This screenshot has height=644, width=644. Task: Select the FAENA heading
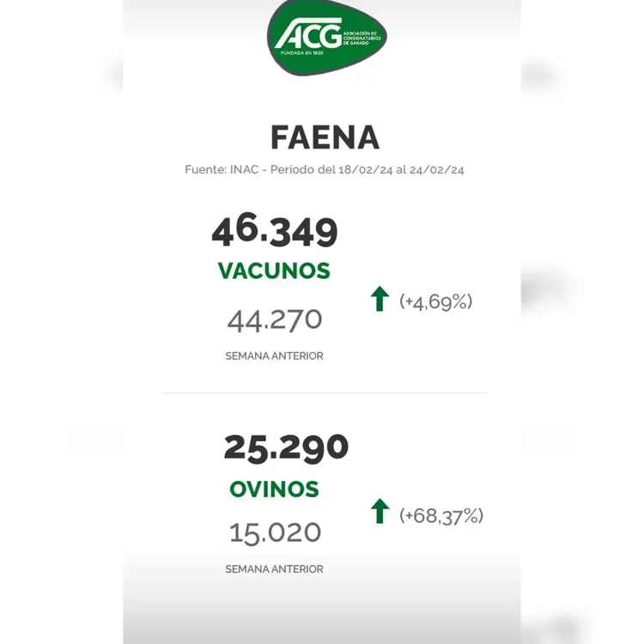click(325, 137)
